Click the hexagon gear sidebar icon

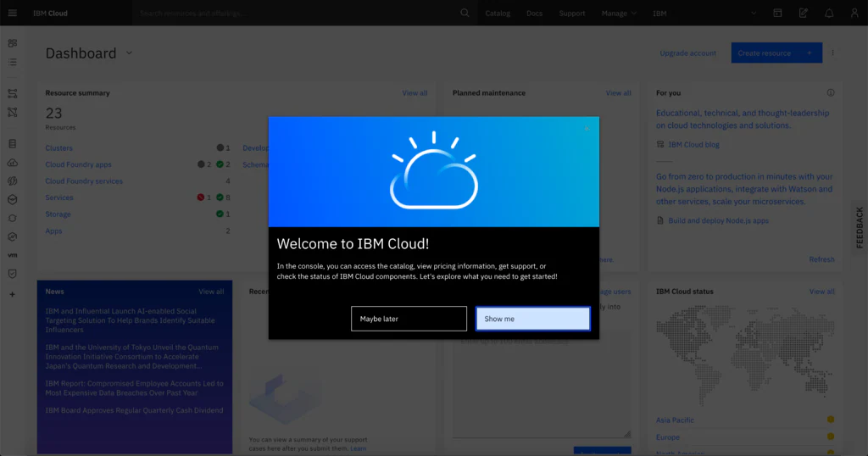(x=12, y=236)
